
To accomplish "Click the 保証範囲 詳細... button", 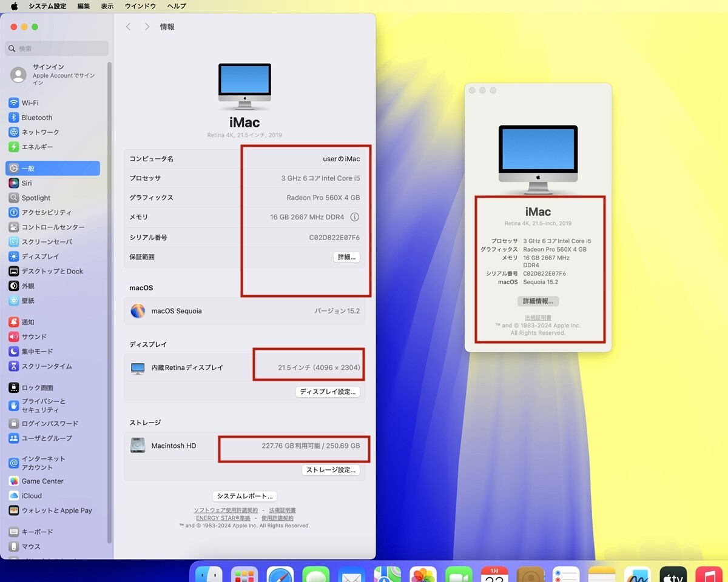I will pos(346,257).
